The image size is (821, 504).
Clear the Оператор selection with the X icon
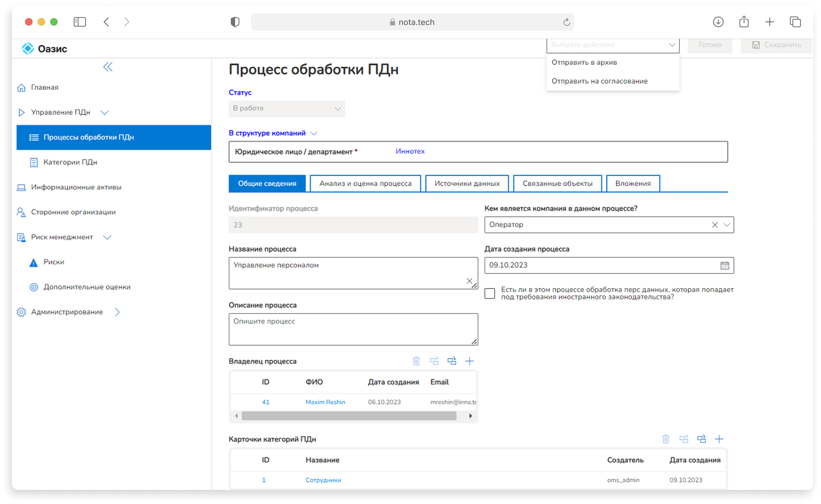point(715,225)
